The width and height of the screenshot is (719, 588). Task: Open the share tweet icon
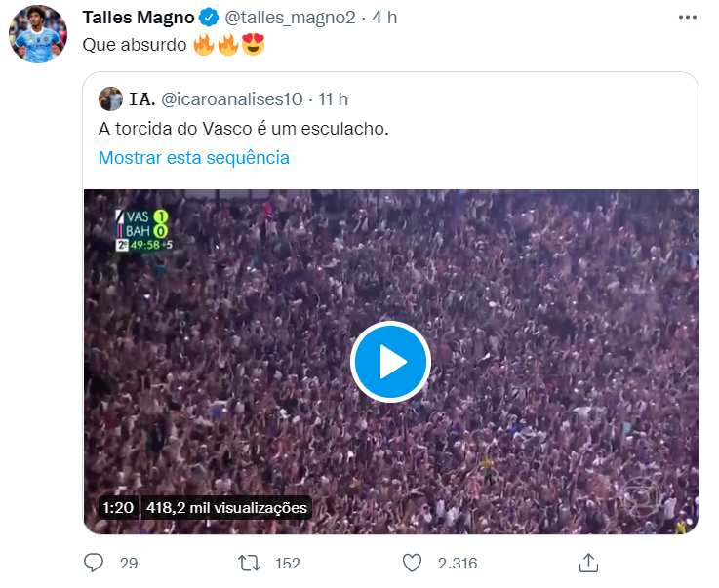pos(588,563)
